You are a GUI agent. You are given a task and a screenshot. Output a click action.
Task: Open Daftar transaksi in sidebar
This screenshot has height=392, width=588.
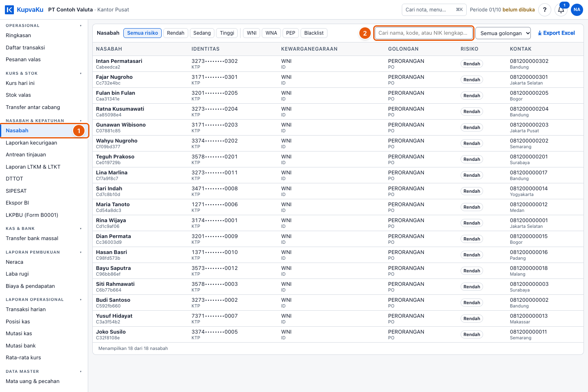point(25,47)
